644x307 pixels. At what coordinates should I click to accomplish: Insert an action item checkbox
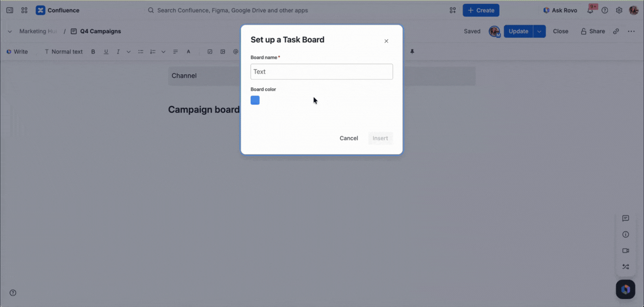coord(210,51)
